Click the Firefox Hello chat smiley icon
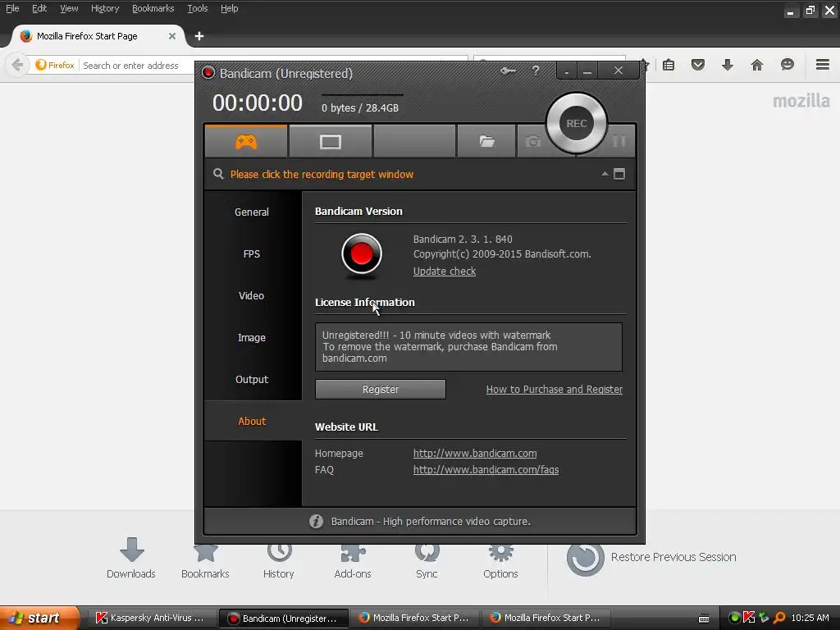Screen dimensions: 840x630 (x=787, y=66)
